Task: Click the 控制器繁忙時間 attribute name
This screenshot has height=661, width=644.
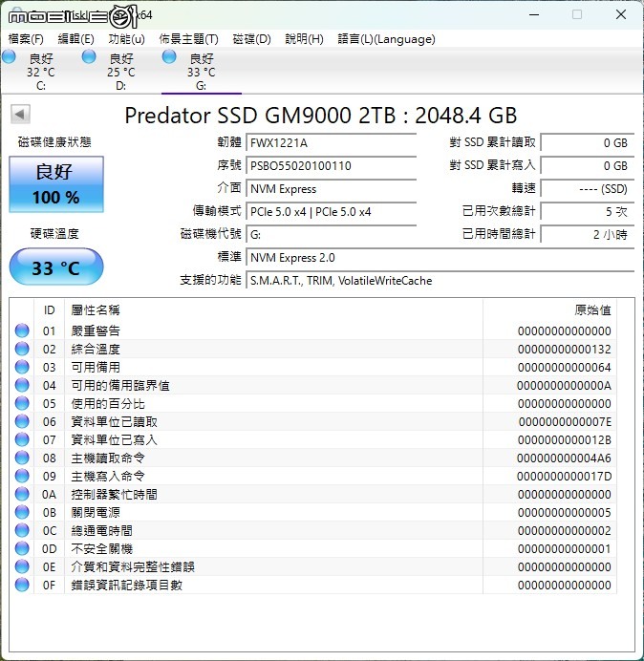Action: (114, 494)
